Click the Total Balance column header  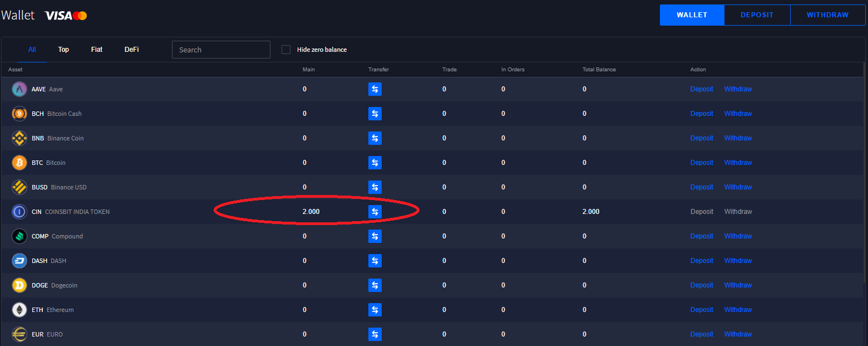599,70
